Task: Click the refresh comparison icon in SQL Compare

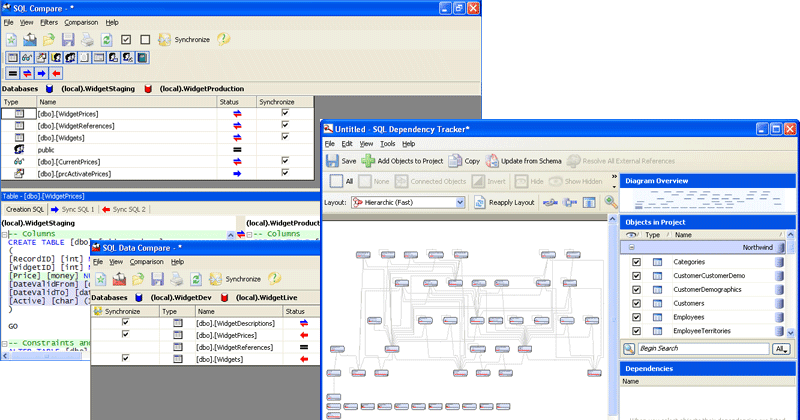Action: tap(106, 39)
